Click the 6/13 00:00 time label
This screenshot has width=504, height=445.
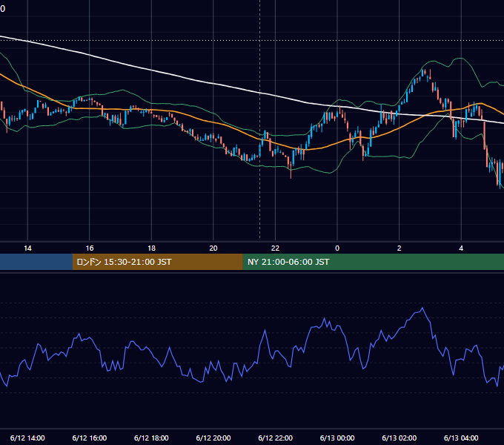point(337,438)
